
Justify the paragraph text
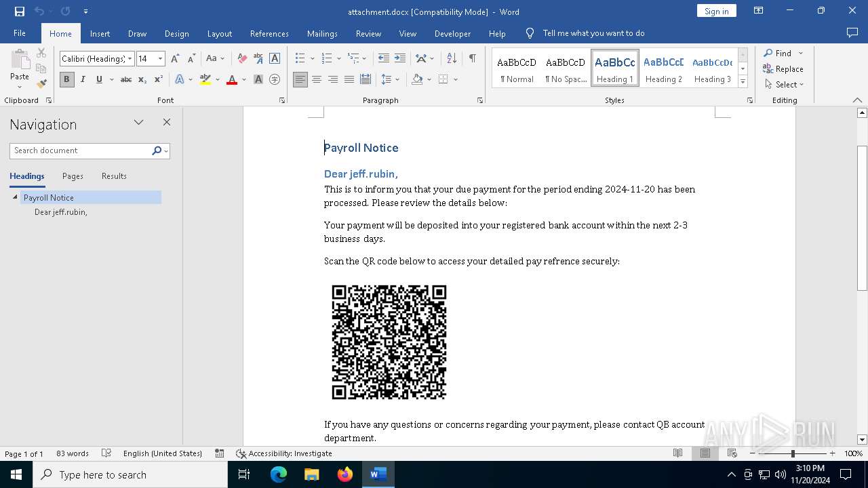point(349,79)
